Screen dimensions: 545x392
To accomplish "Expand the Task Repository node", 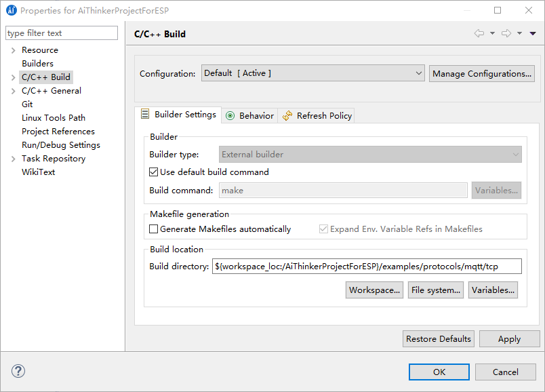I will (13, 159).
